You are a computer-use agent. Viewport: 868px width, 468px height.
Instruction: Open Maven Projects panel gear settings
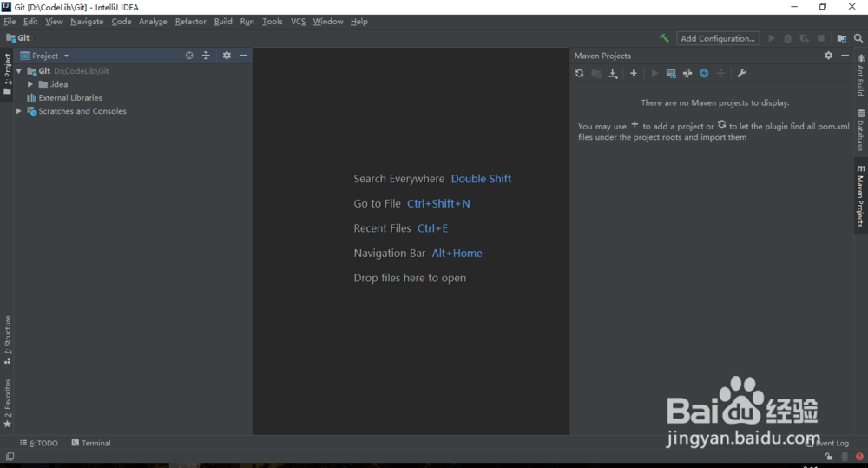[828, 56]
